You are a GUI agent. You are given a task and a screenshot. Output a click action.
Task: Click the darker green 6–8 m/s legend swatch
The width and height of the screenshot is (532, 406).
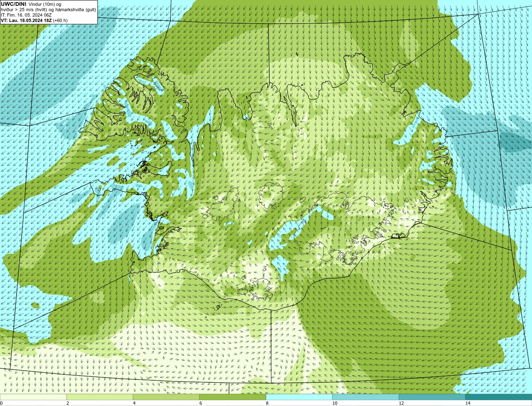point(233,397)
